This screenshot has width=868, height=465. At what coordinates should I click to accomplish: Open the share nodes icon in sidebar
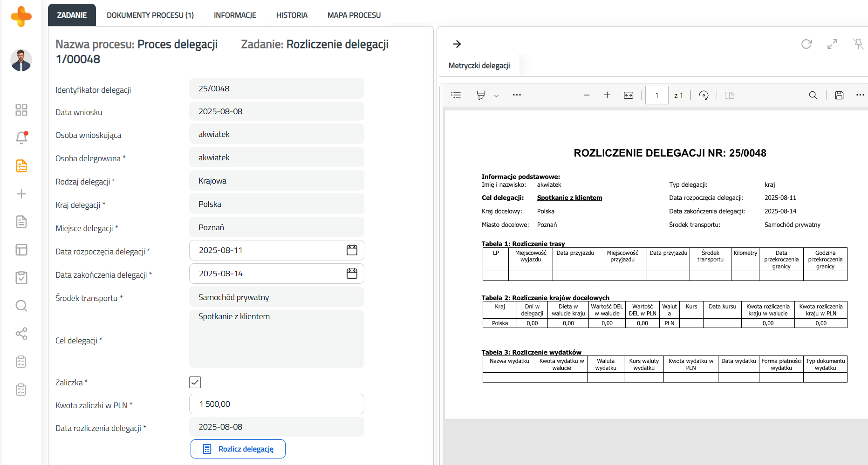[21, 334]
